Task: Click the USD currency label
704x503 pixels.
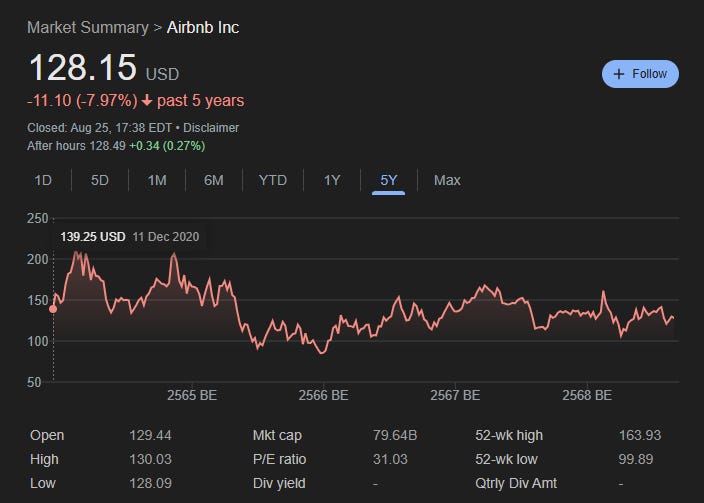Action: [x=162, y=74]
